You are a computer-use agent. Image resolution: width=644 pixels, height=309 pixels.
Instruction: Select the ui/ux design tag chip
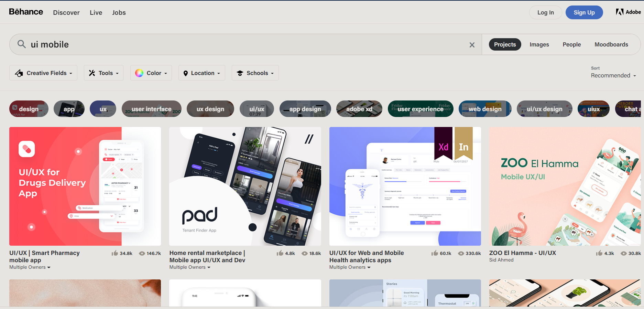click(545, 109)
